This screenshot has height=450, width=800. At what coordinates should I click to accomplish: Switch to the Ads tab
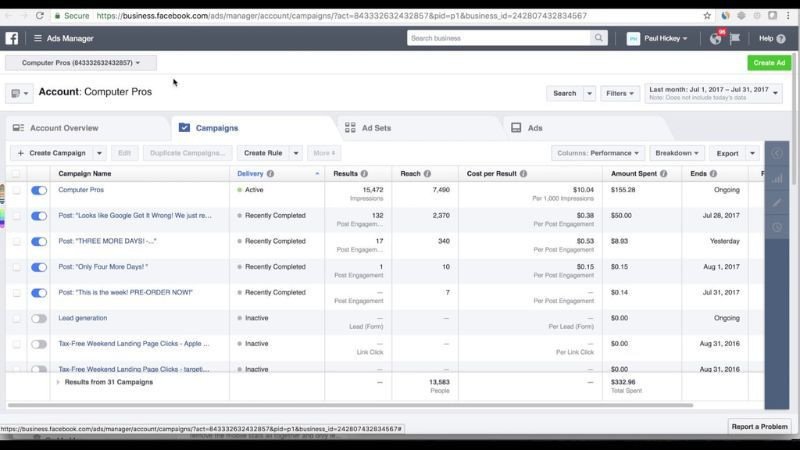pos(535,128)
